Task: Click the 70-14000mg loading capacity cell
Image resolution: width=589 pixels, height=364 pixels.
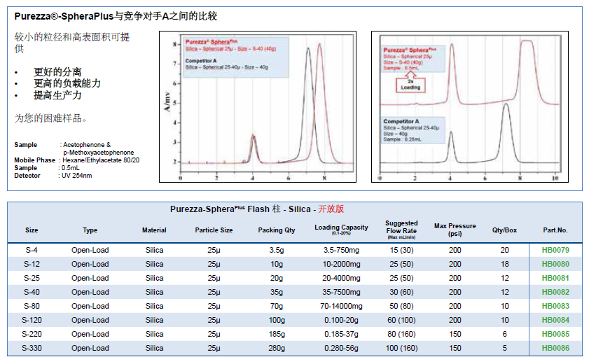Action: pos(341,306)
